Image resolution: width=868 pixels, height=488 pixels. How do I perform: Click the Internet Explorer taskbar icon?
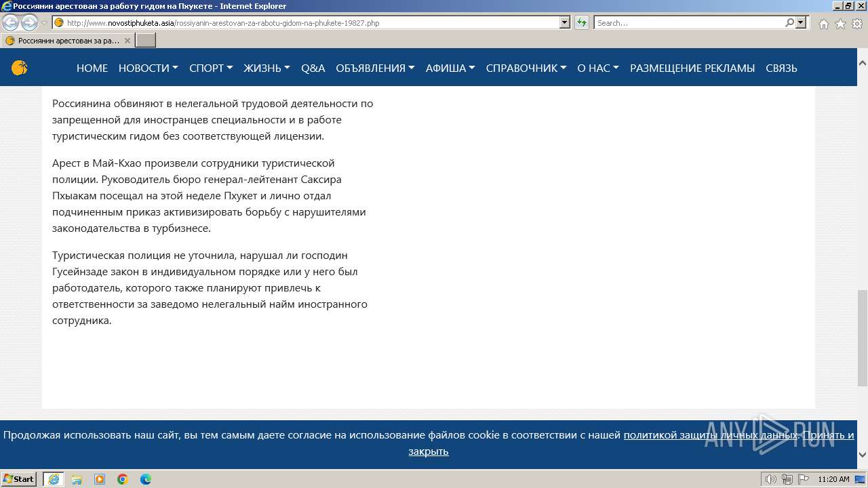tap(54, 479)
